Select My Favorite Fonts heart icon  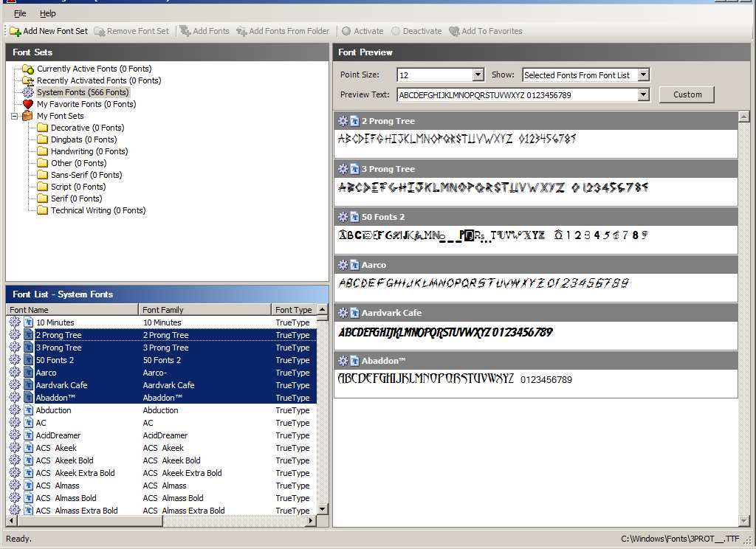[28, 104]
